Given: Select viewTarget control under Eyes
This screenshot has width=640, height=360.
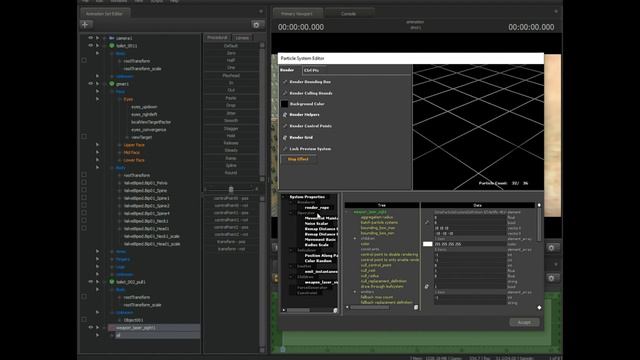Looking at the screenshot, I should coord(142,138).
